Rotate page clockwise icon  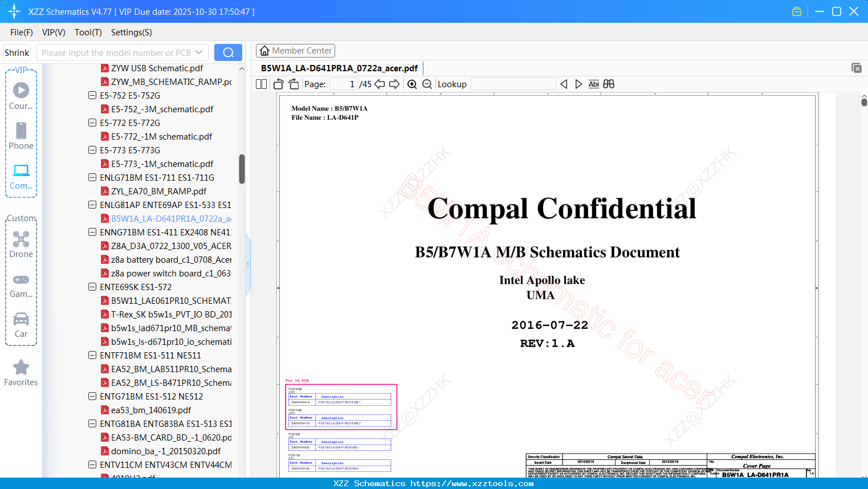[294, 84]
